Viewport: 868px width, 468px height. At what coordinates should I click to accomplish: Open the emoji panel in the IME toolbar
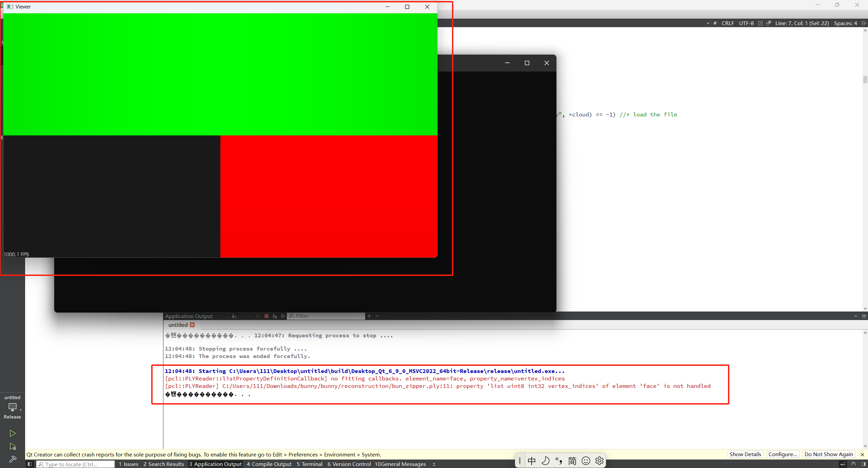point(586,461)
